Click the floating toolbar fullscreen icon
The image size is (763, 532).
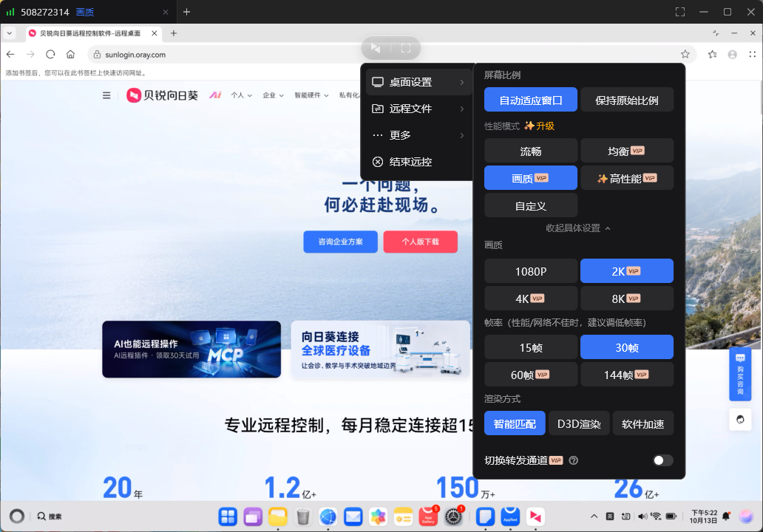(x=406, y=47)
